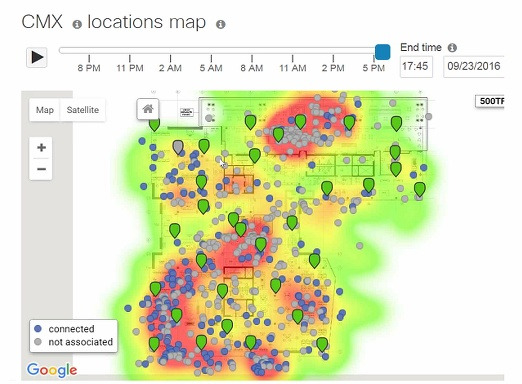
Task: Click the home icon on the map
Action: [148, 109]
